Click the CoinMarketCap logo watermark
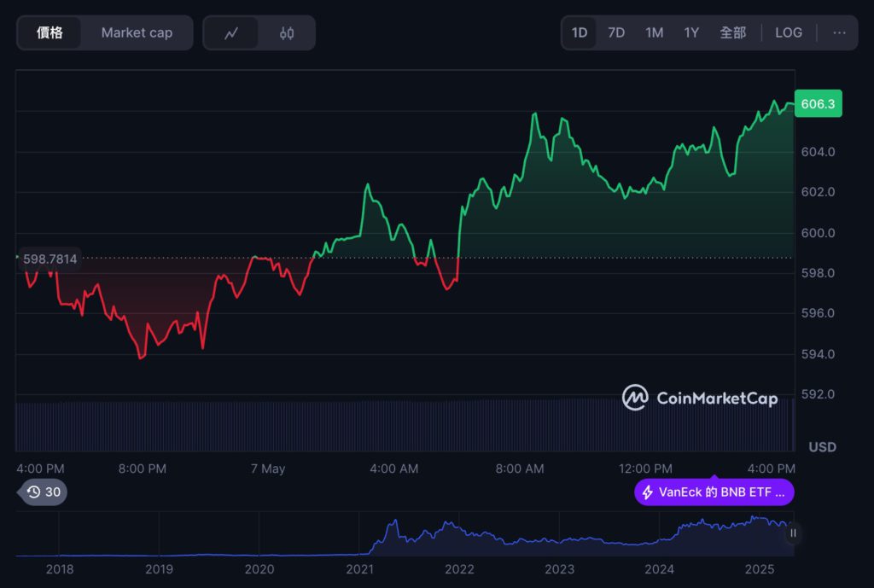This screenshot has width=874, height=588. pyautogui.click(x=700, y=398)
